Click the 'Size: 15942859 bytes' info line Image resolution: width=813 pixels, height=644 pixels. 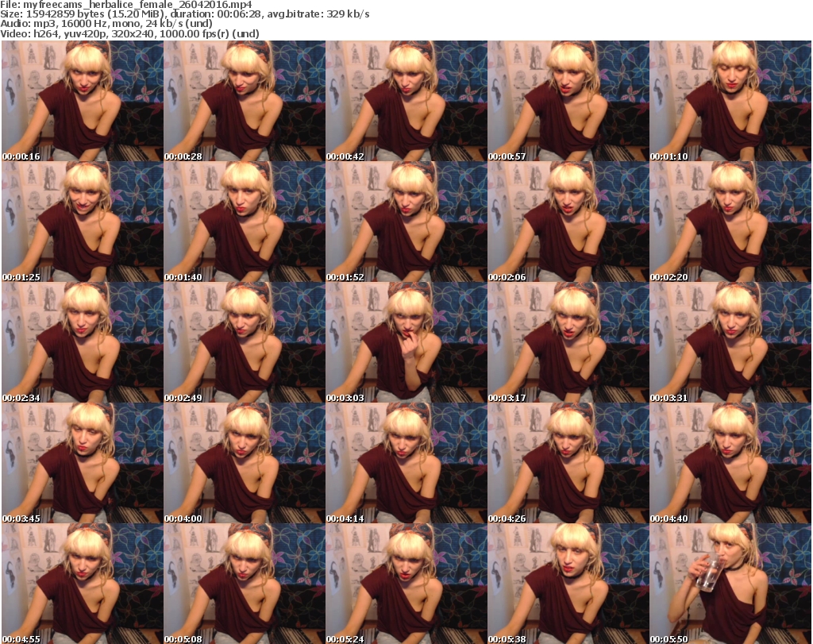pyautogui.click(x=184, y=14)
